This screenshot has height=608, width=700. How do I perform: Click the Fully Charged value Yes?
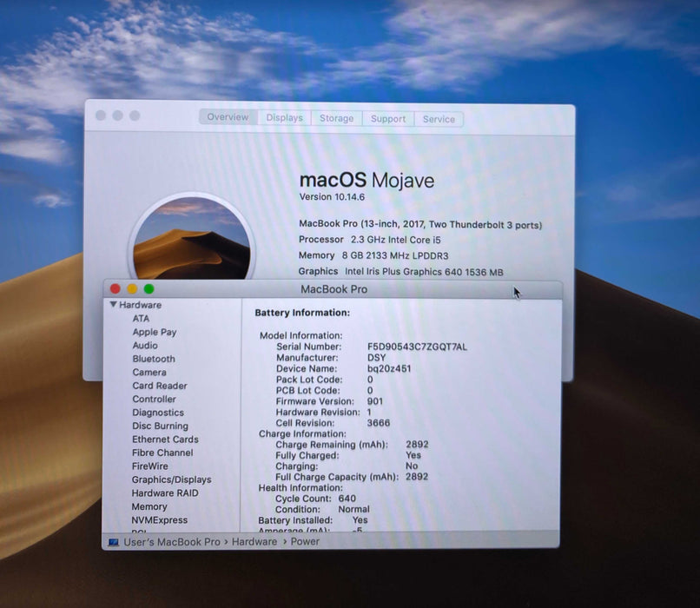(x=413, y=455)
